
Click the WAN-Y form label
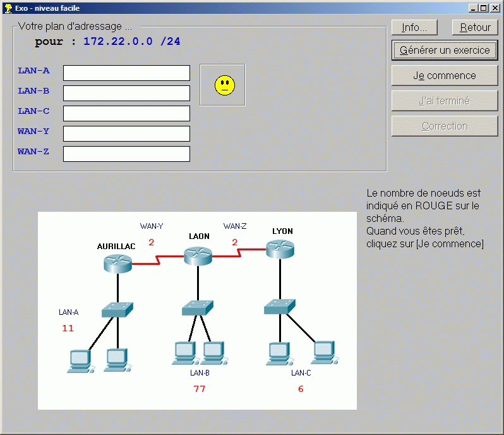[x=33, y=132]
